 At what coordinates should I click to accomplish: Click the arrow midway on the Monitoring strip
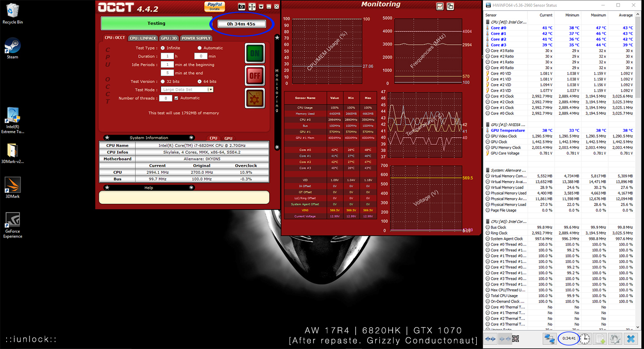pyautogui.click(x=277, y=147)
